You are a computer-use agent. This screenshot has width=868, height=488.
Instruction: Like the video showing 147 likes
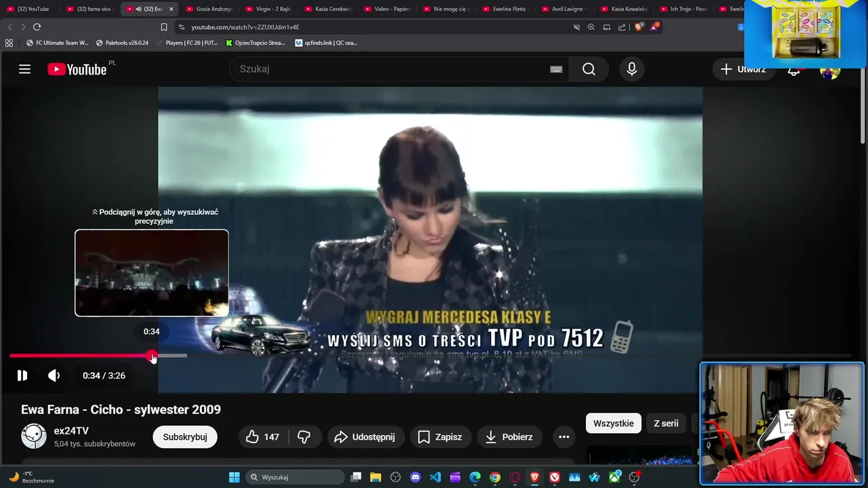click(x=262, y=437)
